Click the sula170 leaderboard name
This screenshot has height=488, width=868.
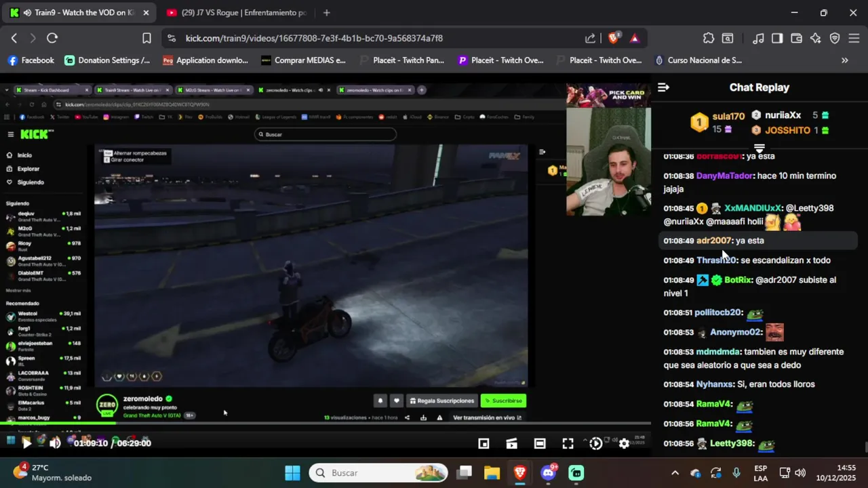point(728,117)
